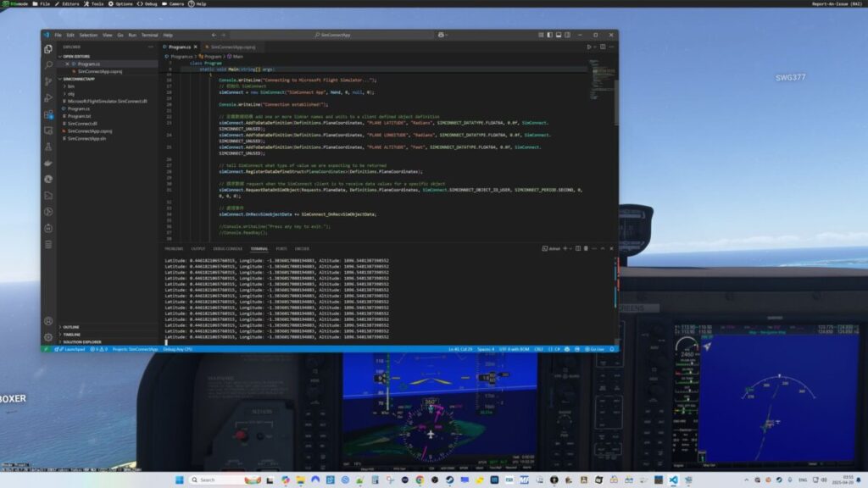Open the Testing flask icon in the activity bar
The image size is (868, 488).
coord(48,147)
